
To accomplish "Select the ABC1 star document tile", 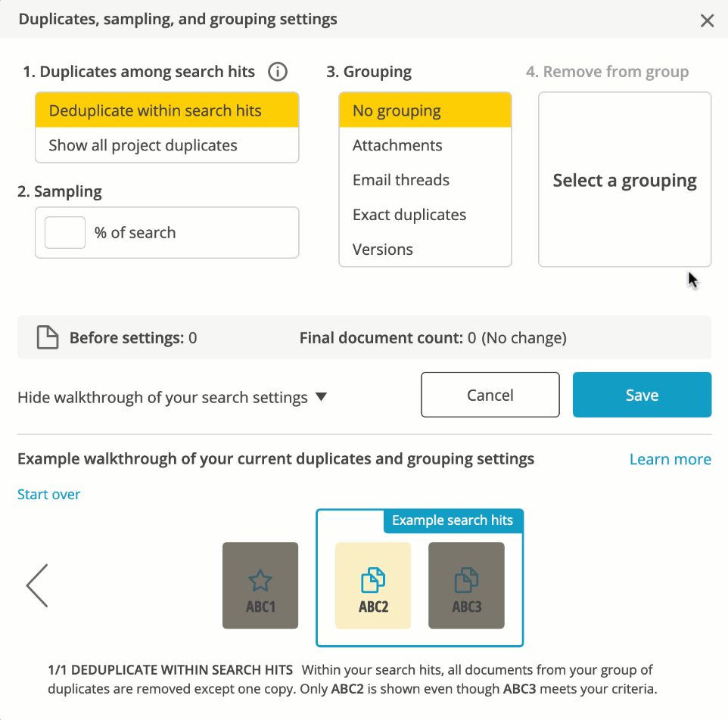I will click(260, 585).
